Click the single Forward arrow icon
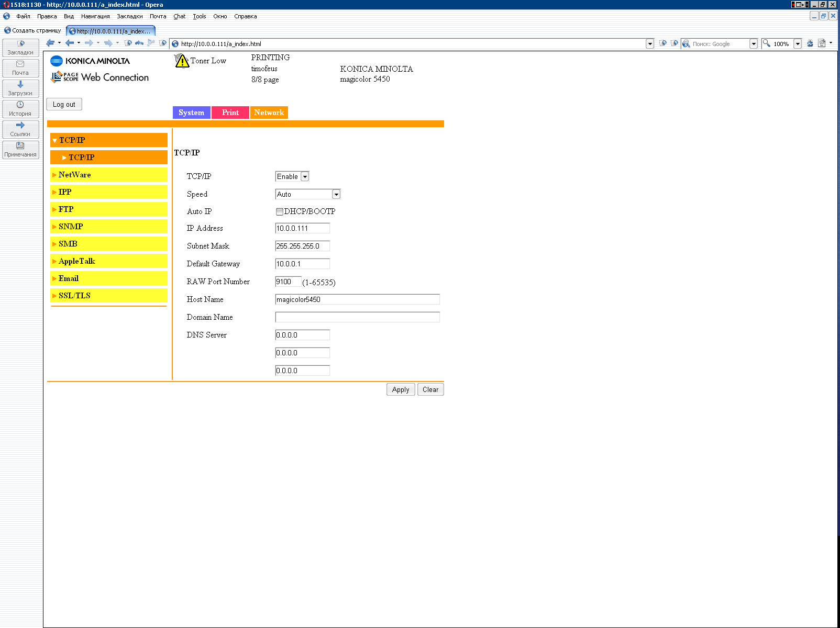 coord(89,43)
